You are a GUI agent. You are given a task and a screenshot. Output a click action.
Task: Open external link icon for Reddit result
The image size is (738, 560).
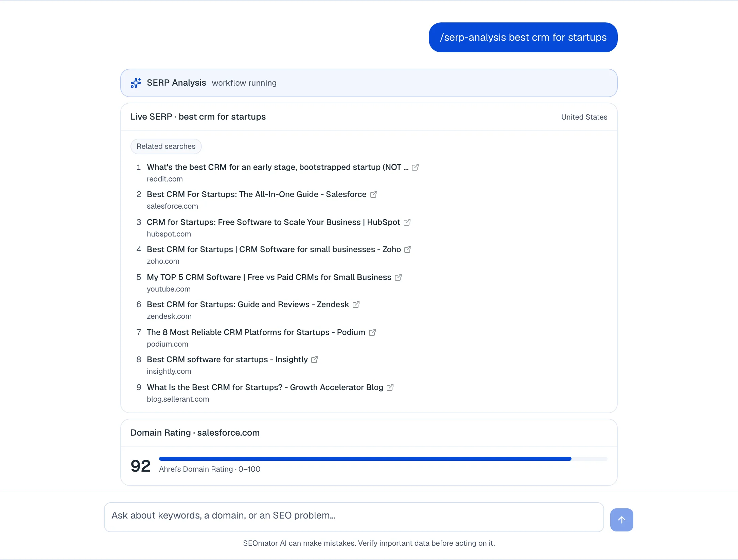[x=415, y=167]
